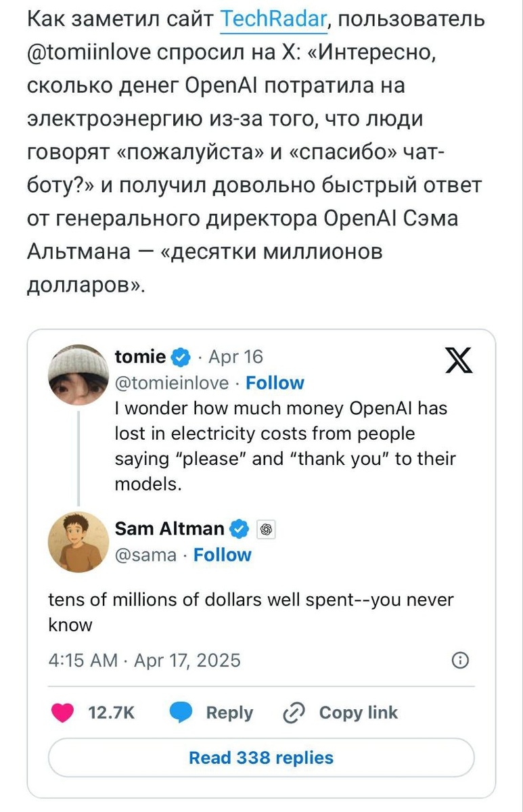Click the tomie display name
This screenshot has height=812, width=523.
(140, 357)
